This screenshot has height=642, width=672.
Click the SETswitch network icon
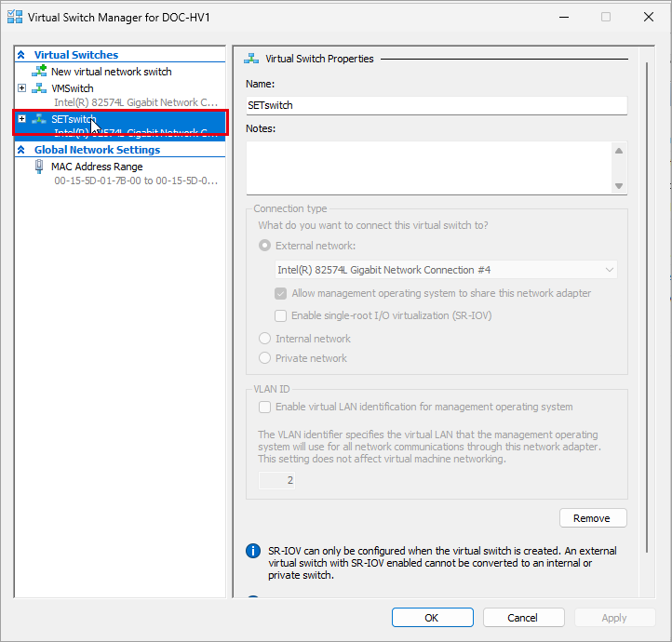(x=39, y=119)
